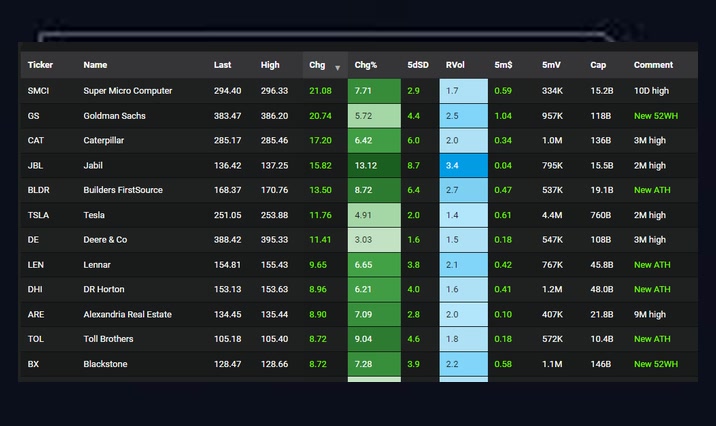Click Jabil's 3.4 RVol cell
The image size is (716, 426).
pos(463,166)
